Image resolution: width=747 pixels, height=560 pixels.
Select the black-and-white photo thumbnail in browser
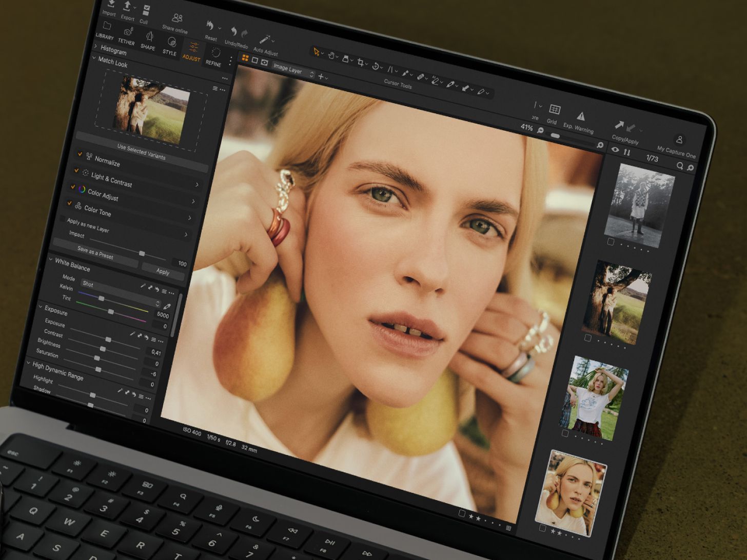[640, 206]
